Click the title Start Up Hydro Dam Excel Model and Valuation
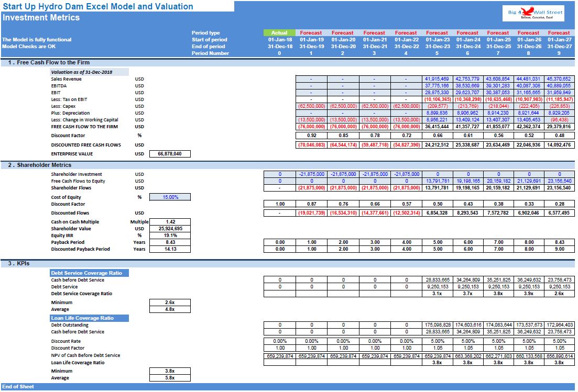The image size is (578, 392). [x=98, y=7]
